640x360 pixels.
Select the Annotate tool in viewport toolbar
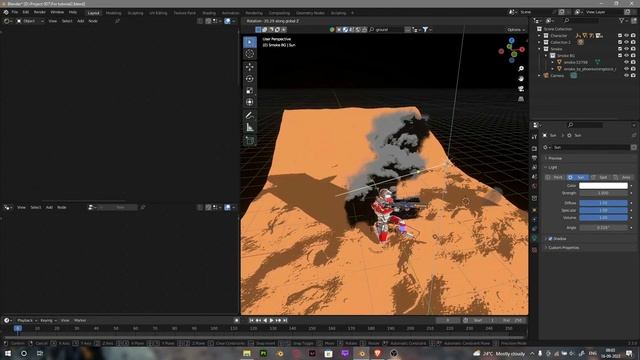point(250,116)
